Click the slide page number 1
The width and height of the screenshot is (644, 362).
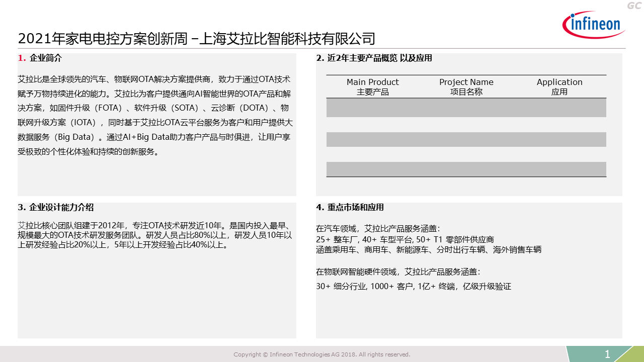[x=607, y=354]
